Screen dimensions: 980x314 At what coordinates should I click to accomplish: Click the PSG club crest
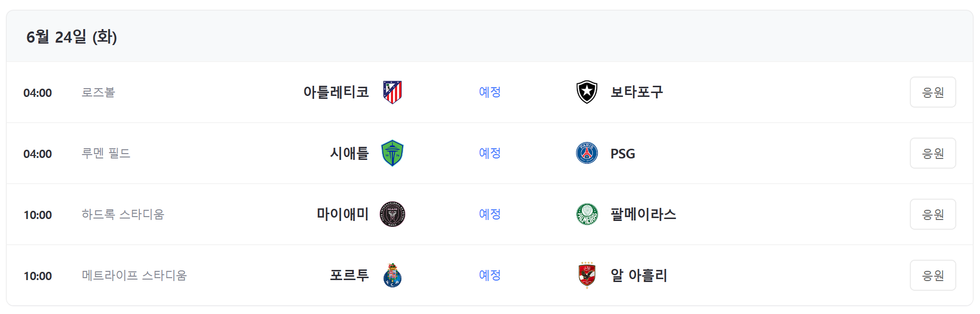tap(587, 153)
